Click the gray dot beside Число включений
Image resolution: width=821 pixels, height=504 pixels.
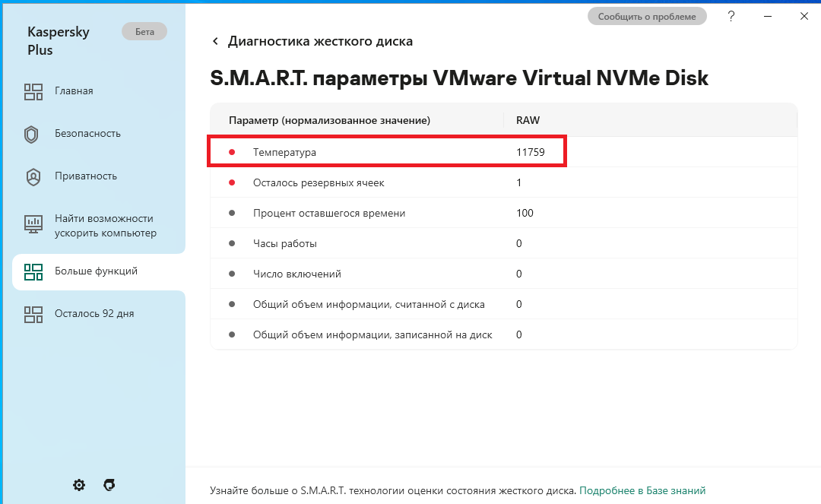click(232, 274)
